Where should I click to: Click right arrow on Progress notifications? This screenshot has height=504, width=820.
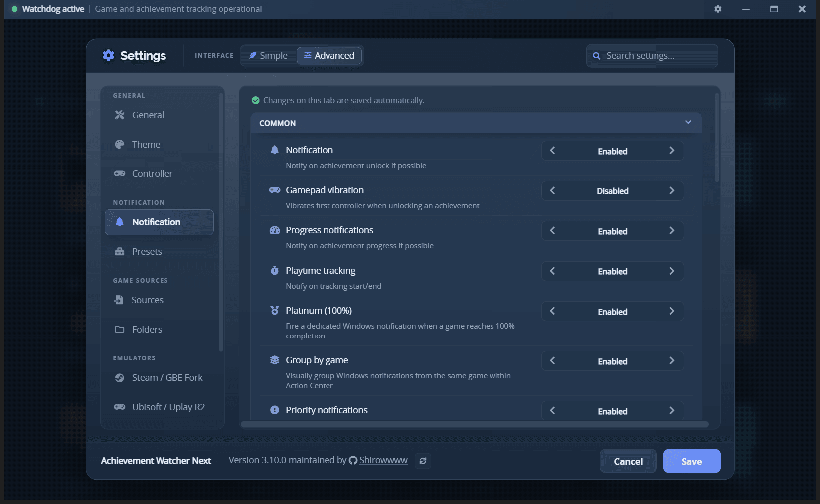(672, 231)
